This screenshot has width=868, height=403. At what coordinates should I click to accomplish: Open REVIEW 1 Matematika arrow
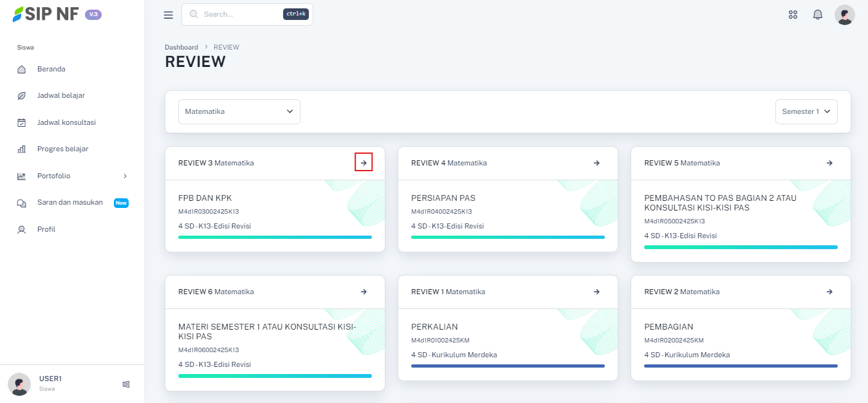596,292
